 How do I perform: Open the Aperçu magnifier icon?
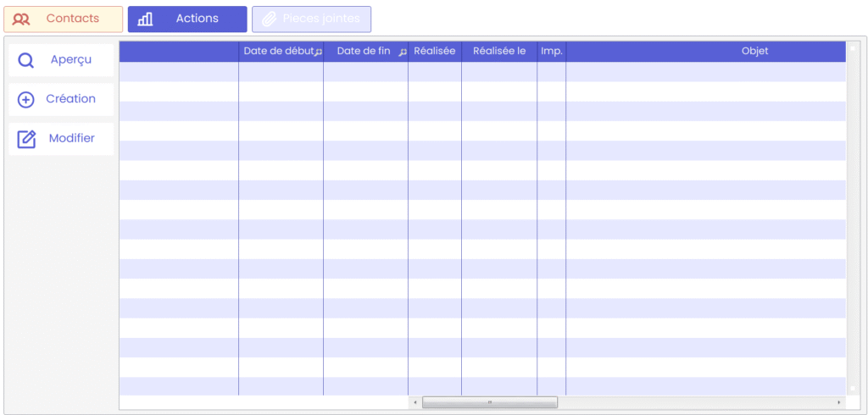tap(26, 60)
